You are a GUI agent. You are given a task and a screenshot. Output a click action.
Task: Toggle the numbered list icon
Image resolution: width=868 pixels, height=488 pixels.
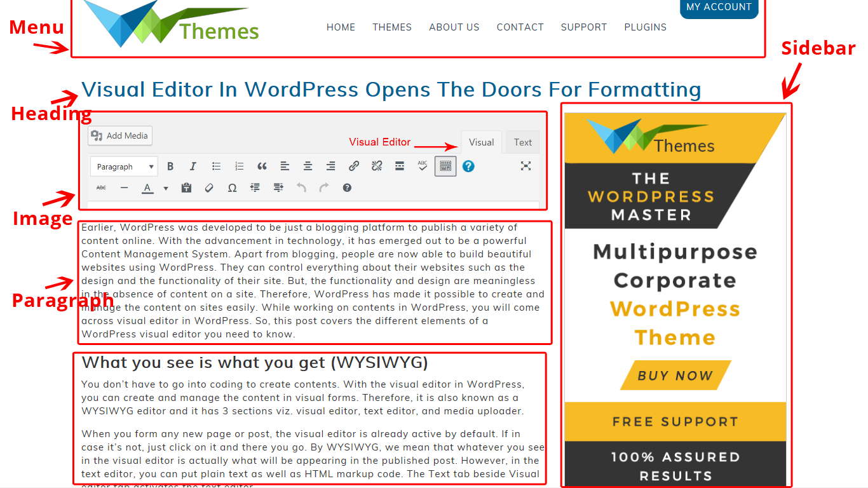pos(239,166)
